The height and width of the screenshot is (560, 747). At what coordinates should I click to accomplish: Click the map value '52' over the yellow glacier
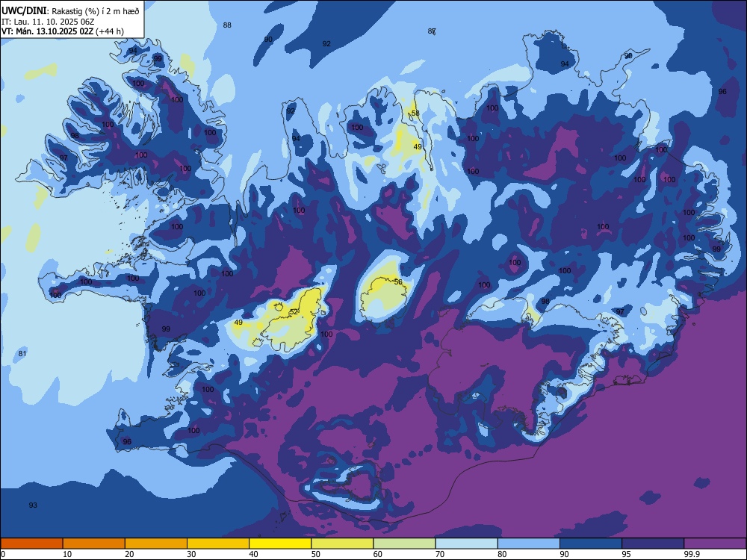tap(294, 312)
